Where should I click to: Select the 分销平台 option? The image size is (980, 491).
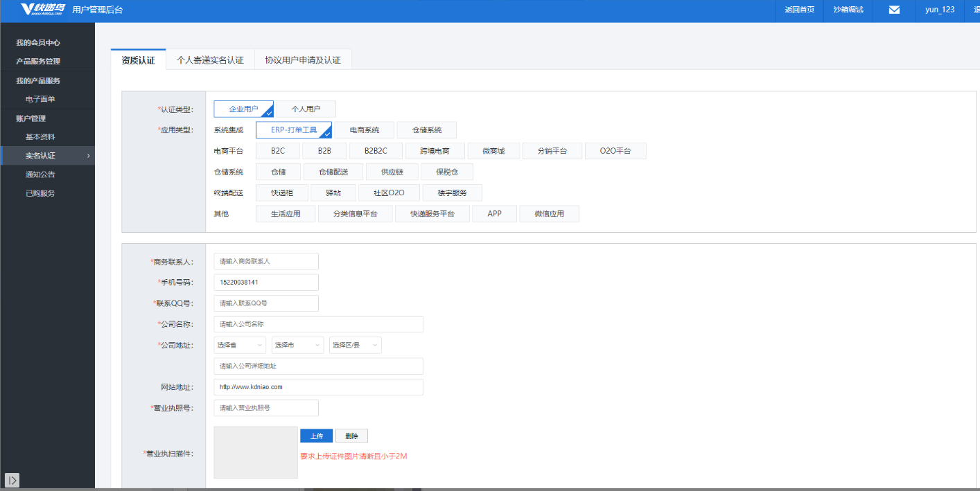point(552,151)
